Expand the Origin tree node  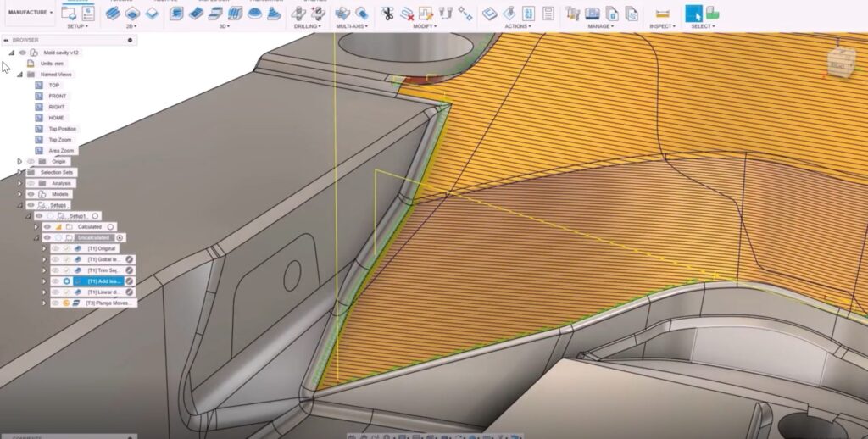pos(19,161)
